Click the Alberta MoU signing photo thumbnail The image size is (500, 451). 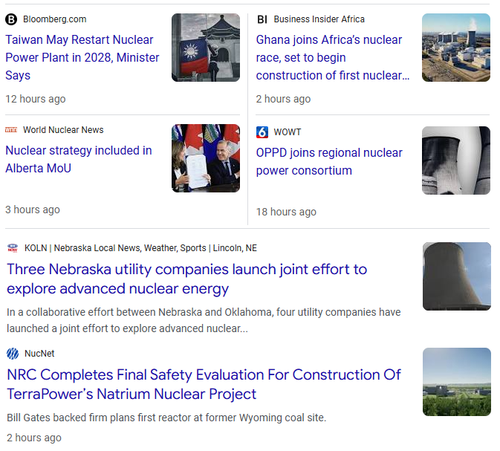(206, 158)
